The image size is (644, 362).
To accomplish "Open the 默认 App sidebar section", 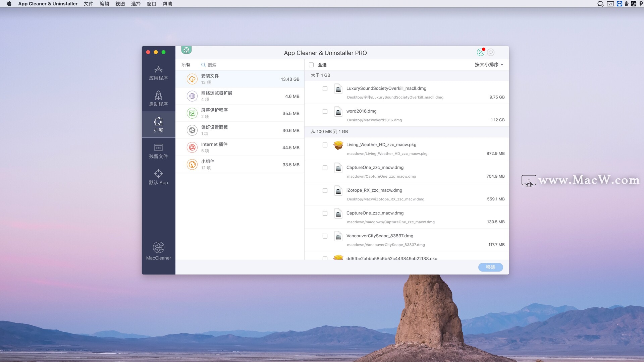I will (158, 177).
